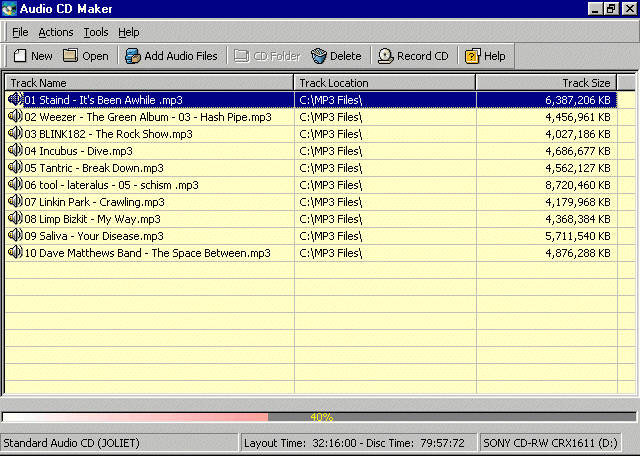Click the Audio CD Maker title icon
640x456 pixels.
pyautogui.click(x=10, y=8)
